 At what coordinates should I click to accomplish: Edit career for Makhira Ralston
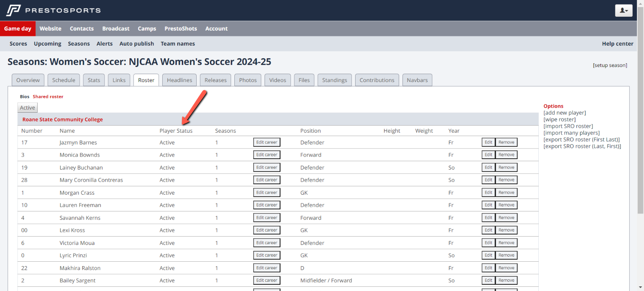[267, 268]
